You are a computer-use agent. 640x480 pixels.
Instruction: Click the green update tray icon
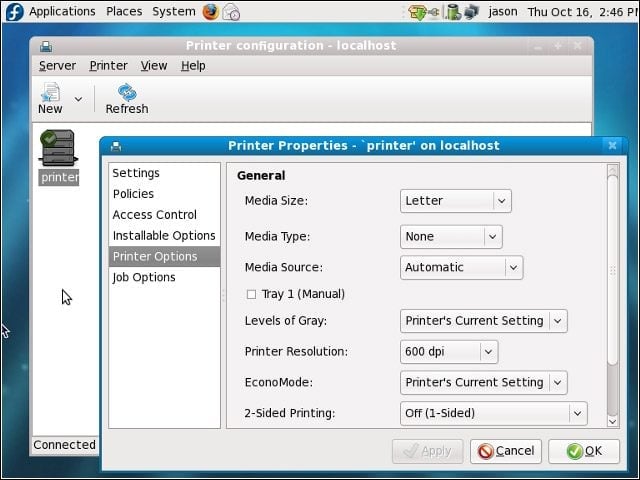tap(418, 12)
